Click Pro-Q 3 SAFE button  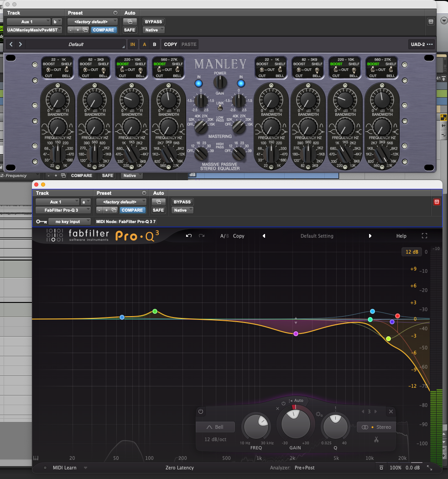[x=158, y=210]
